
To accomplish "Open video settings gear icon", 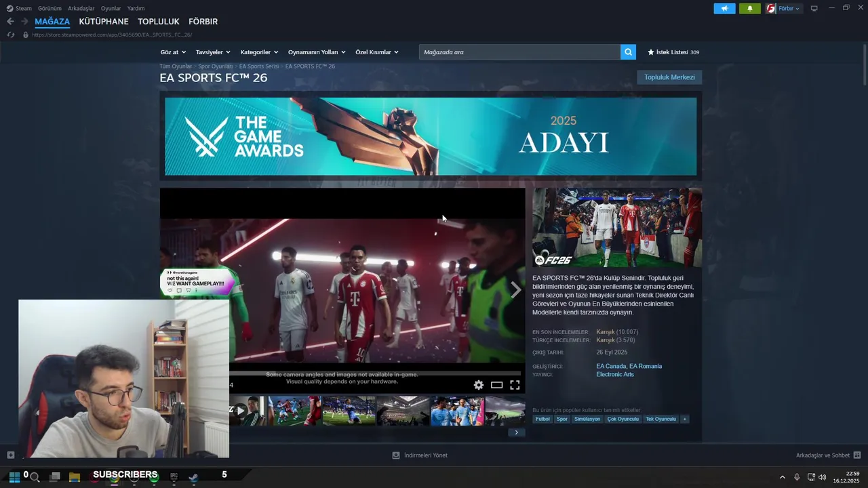I will point(479,385).
